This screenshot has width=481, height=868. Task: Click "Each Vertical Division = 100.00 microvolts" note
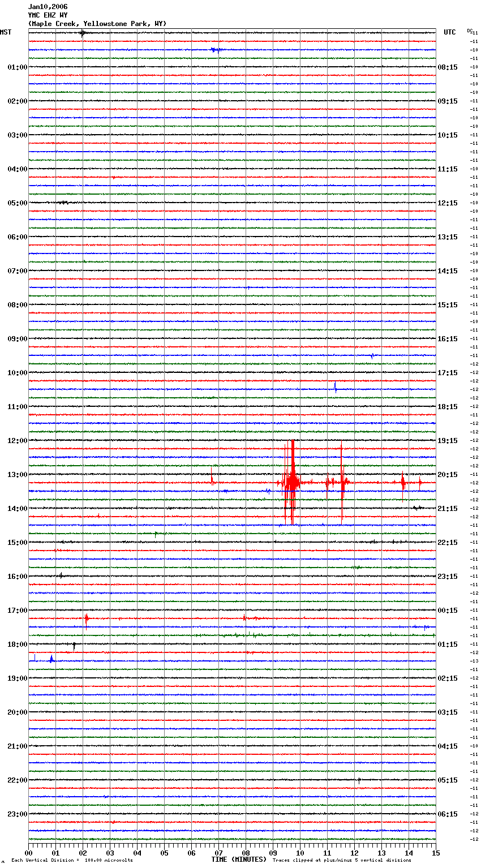(72, 861)
